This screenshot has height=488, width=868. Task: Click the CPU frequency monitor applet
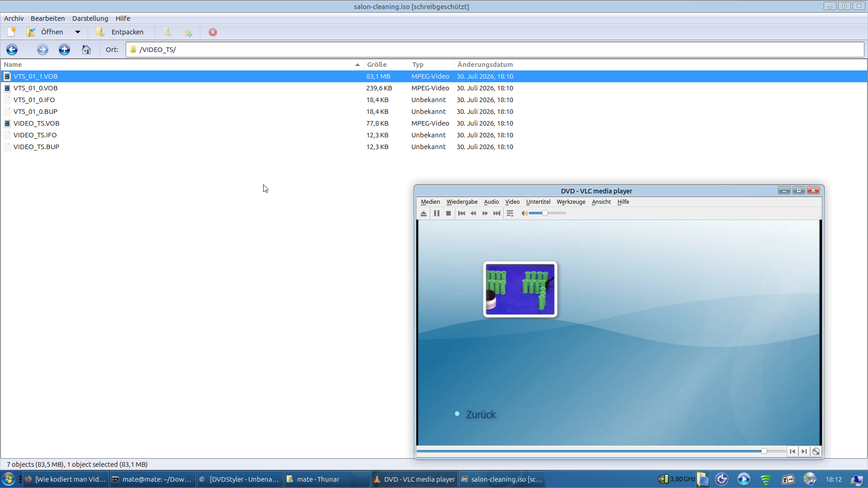[677, 479]
